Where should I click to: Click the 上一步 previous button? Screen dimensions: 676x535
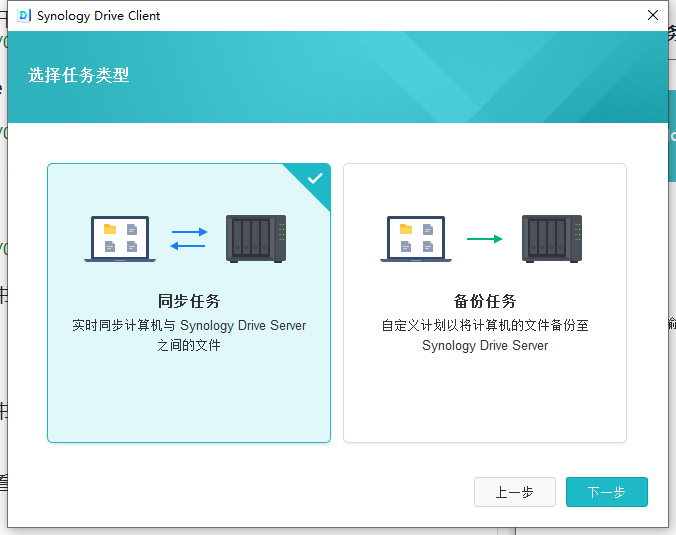click(515, 492)
